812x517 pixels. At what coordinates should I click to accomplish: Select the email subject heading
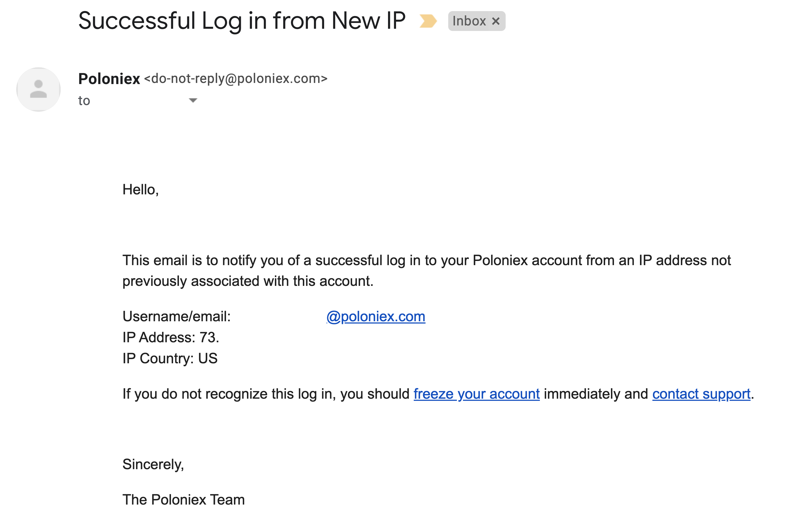point(242,21)
